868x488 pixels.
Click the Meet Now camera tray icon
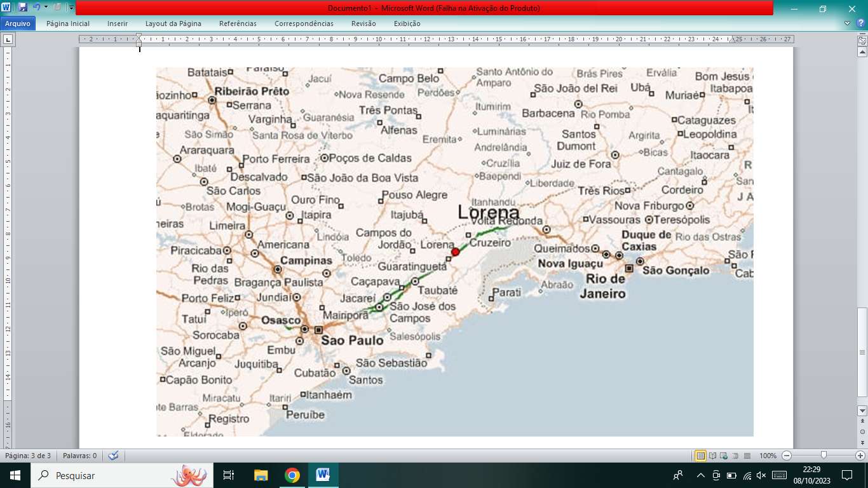(716, 475)
